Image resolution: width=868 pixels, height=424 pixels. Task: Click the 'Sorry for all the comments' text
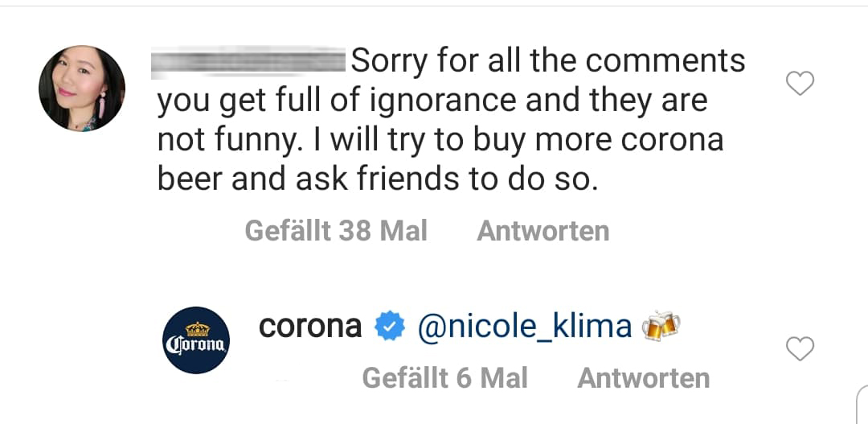548,61
